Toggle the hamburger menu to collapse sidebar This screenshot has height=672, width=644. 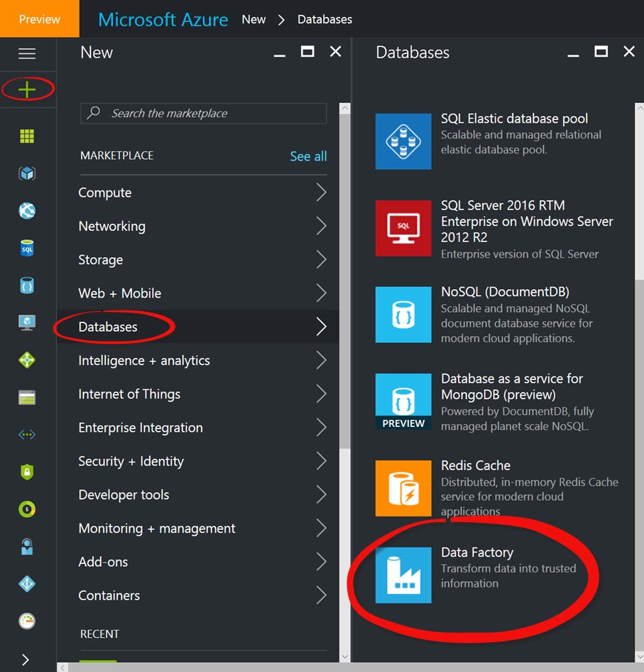[26, 54]
